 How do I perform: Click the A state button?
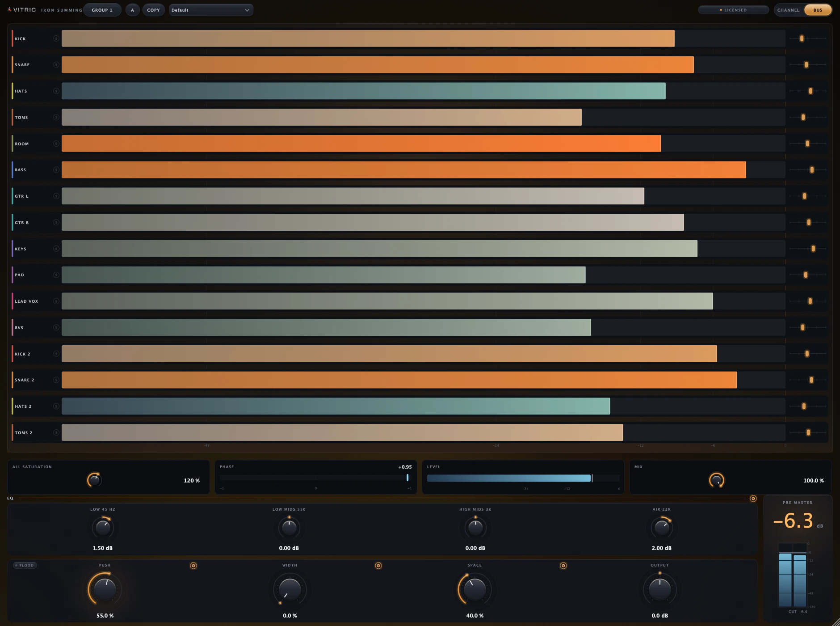[132, 10]
